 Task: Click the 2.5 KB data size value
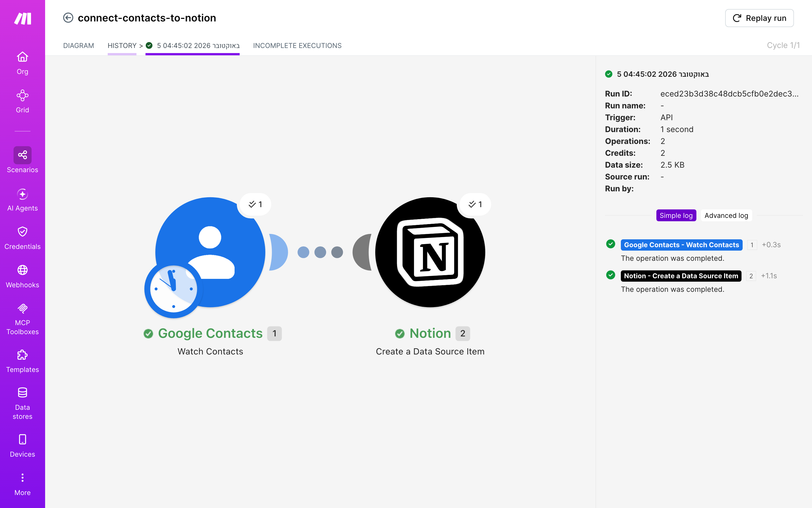pyautogui.click(x=672, y=165)
